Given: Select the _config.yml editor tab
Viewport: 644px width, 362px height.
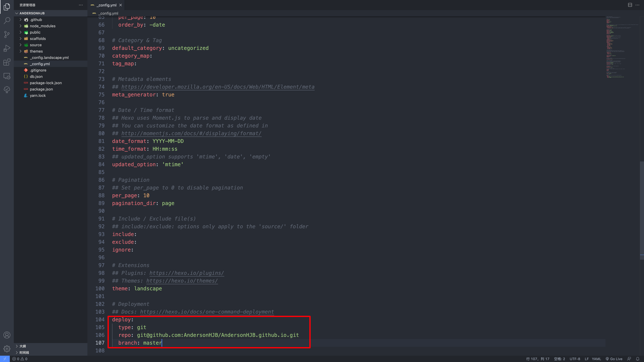Looking at the screenshot, I should (x=107, y=5).
